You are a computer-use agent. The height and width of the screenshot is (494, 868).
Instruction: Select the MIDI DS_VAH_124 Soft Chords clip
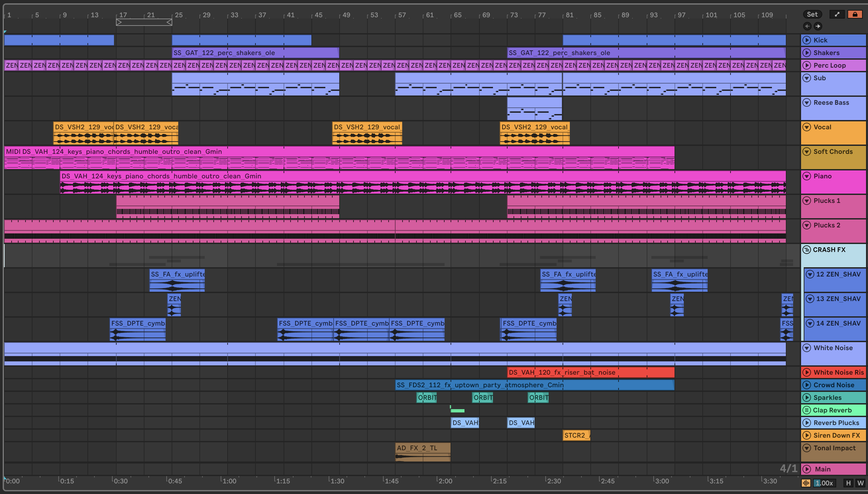(339, 157)
